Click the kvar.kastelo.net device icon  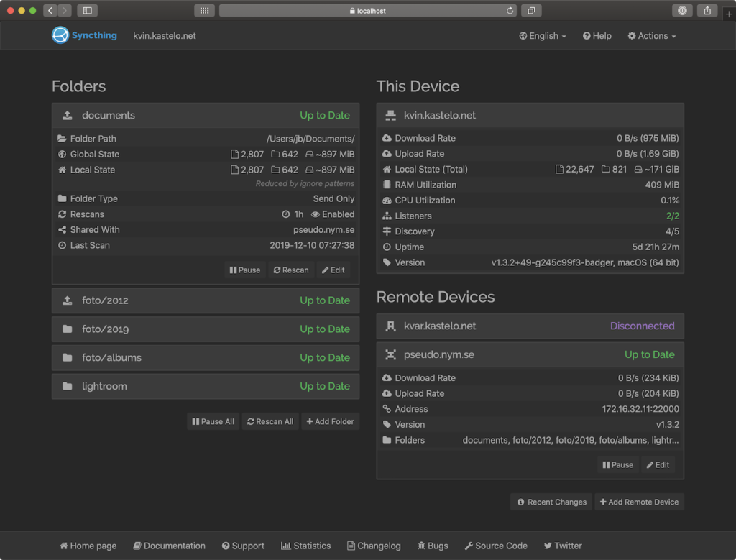point(391,326)
